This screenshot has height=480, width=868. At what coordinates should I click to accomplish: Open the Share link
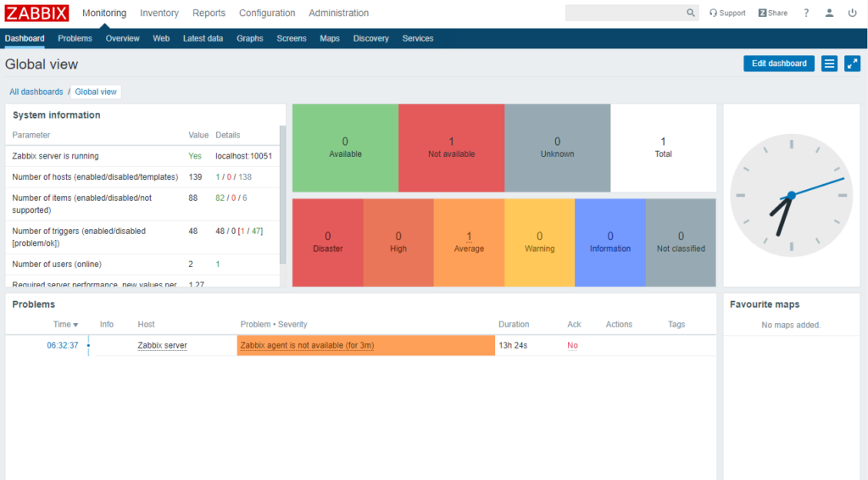(x=773, y=13)
